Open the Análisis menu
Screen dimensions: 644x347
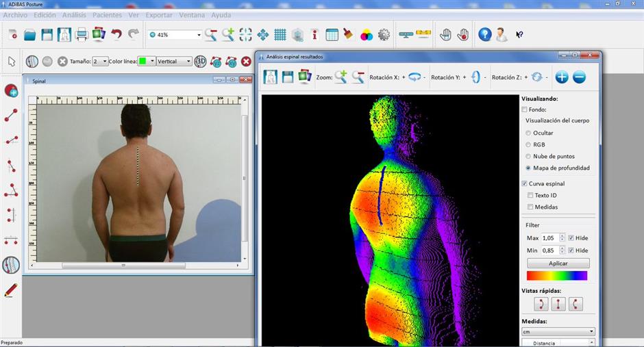pyautogui.click(x=75, y=15)
